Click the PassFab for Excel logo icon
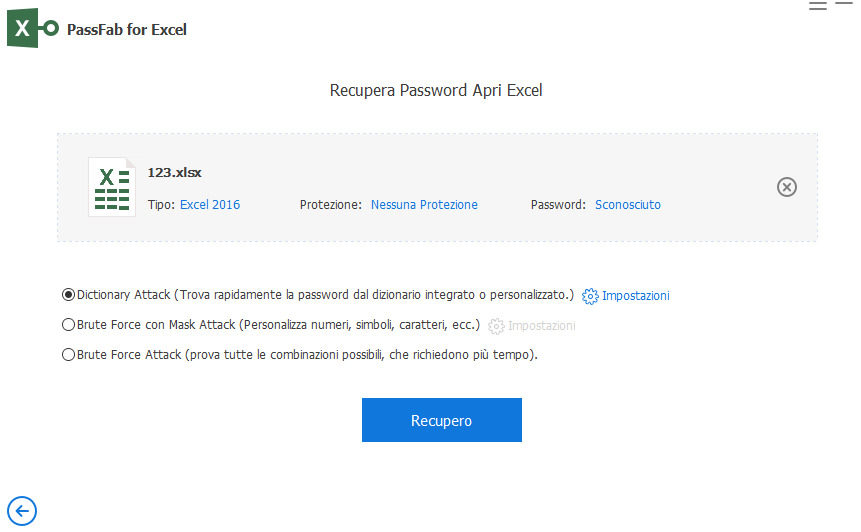This screenshot has height=532, width=861. pos(32,28)
